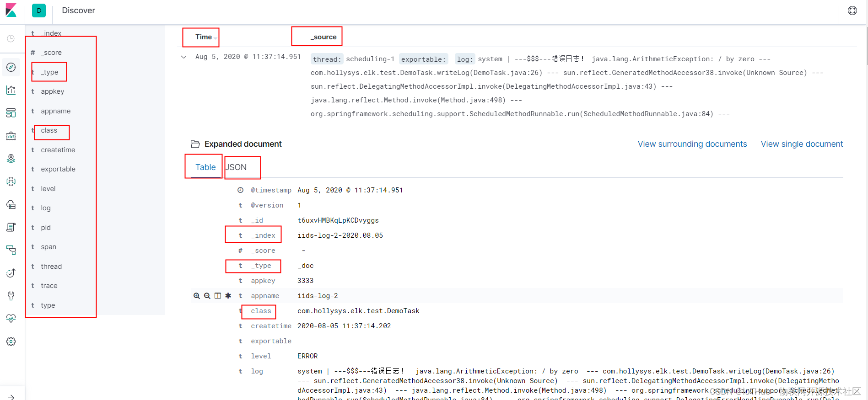Viewport: 868px width, 400px height.
Task: Select span field in field list
Action: tap(49, 247)
